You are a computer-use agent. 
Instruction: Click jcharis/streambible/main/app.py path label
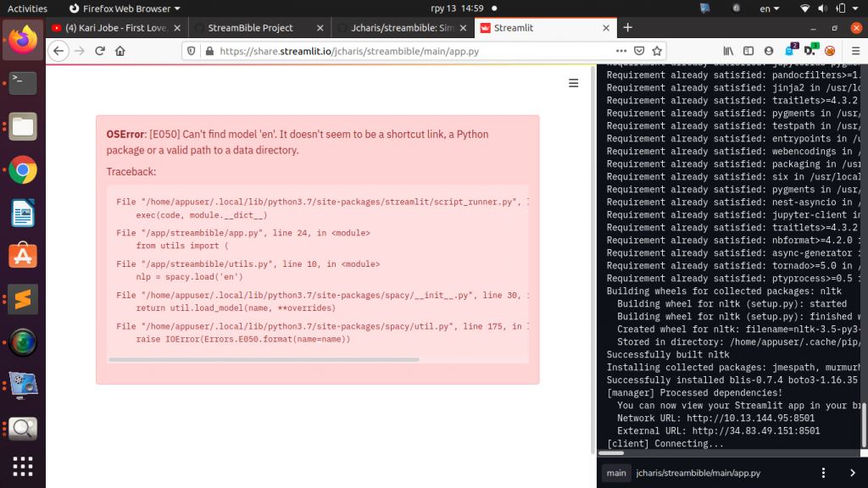(698, 473)
